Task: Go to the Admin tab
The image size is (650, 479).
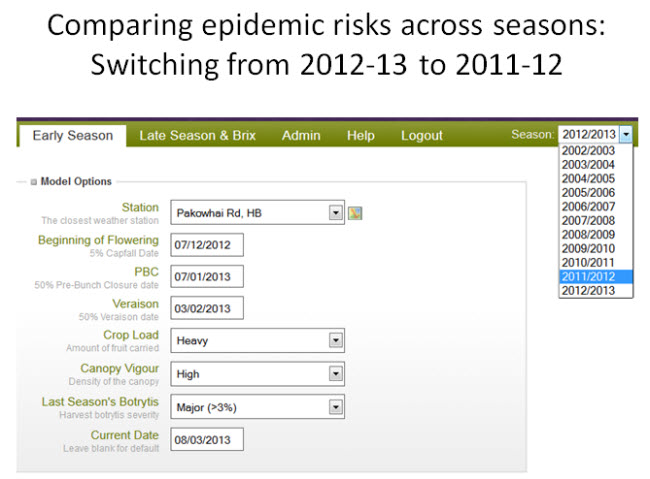Action: [x=301, y=136]
